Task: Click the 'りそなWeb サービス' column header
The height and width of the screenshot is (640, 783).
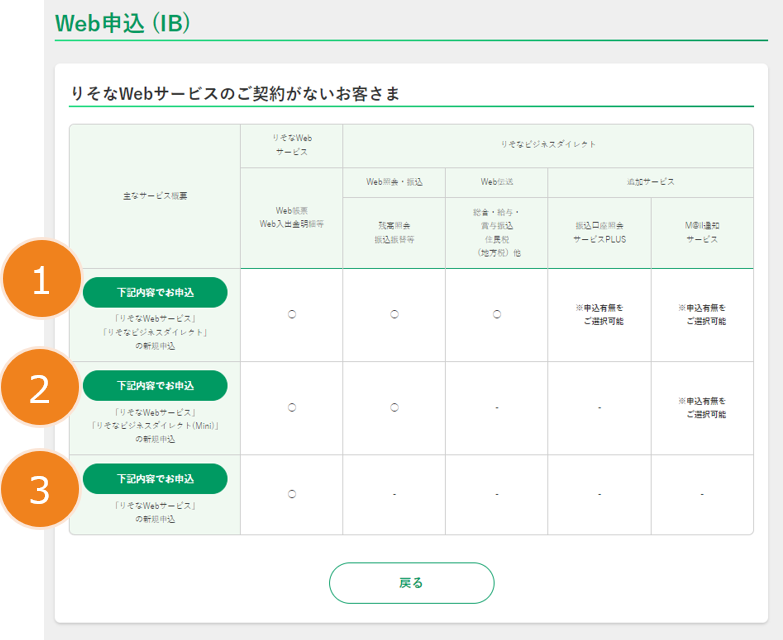Action: (292, 145)
